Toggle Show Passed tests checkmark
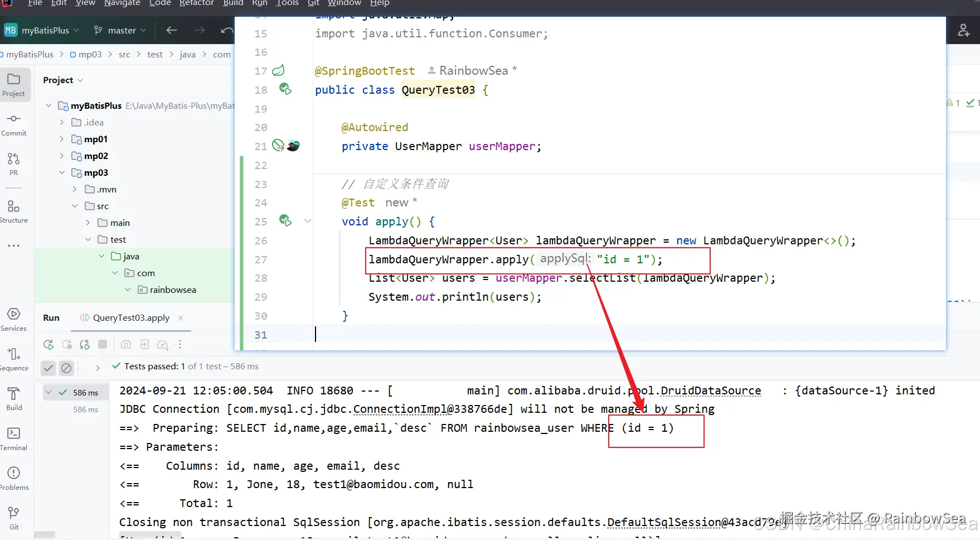Image resolution: width=980 pixels, height=540 pixels. pyautogui.click(x=48, y=368)
